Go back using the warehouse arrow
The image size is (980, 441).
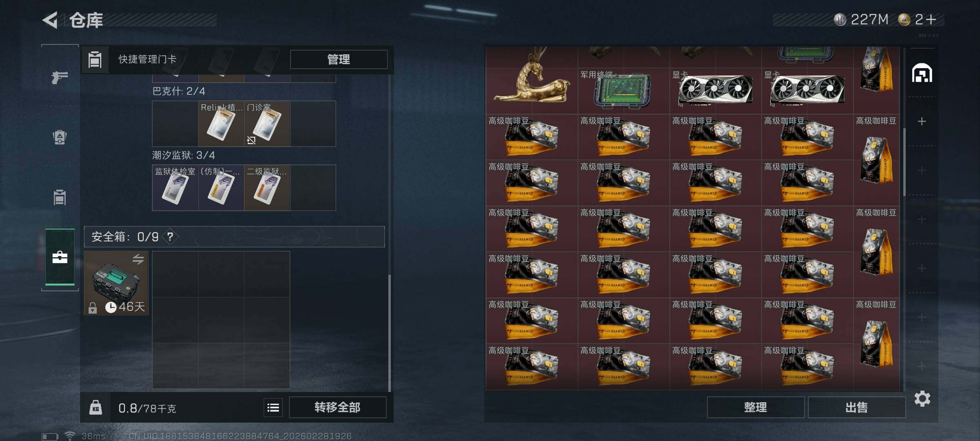click(50, 20)
